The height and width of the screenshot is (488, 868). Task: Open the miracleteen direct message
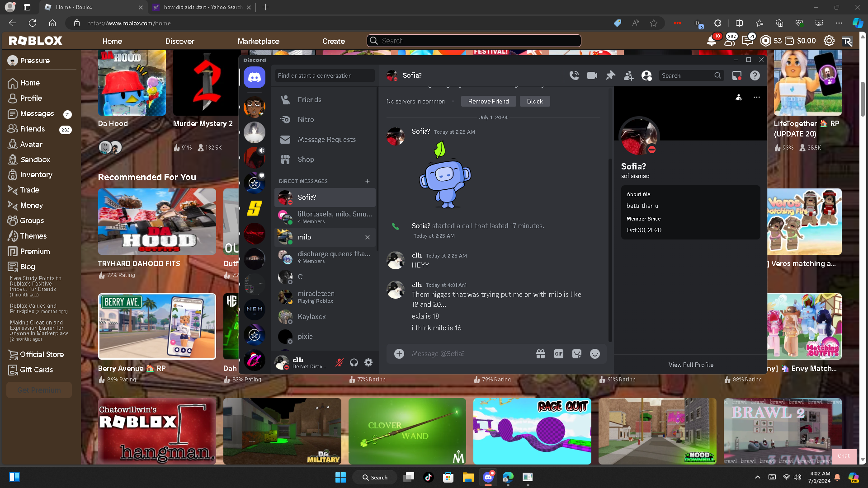pyautogui.click(x=325, y=297)
